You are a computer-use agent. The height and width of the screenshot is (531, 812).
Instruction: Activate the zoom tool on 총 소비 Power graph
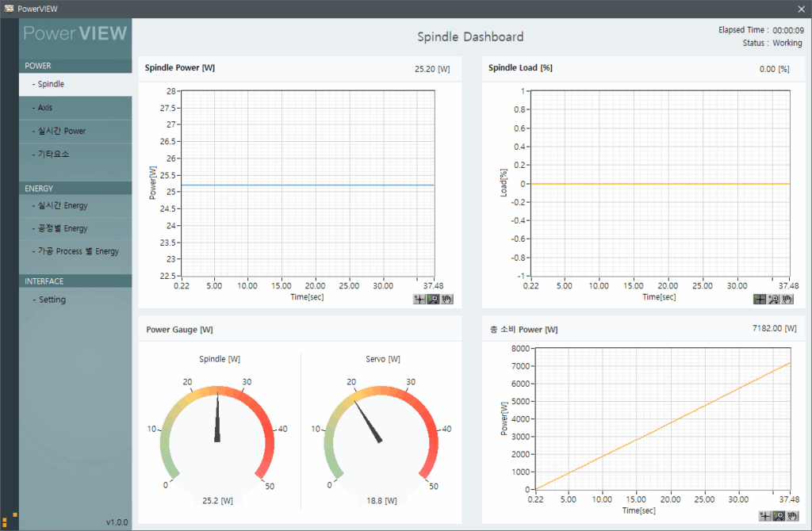click(778, 516)
